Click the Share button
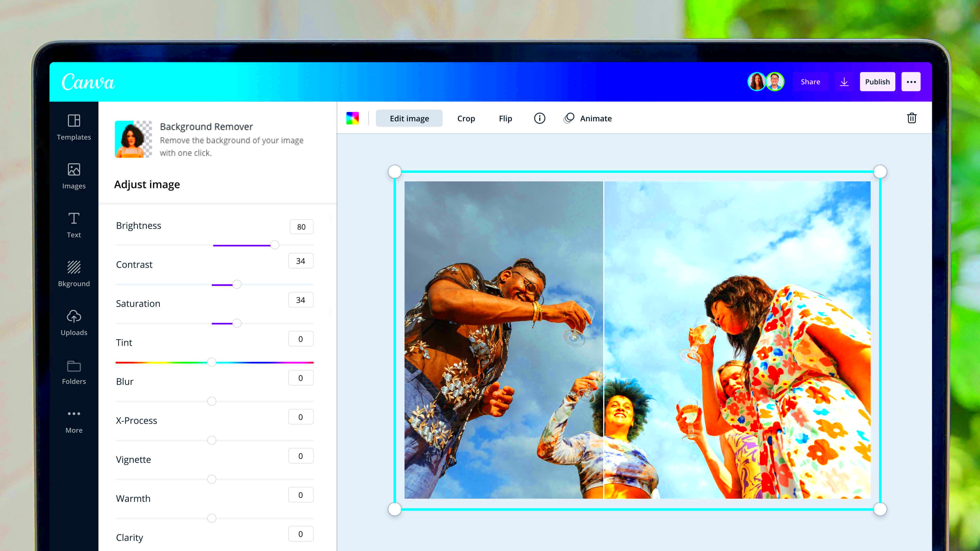 pyautogui.click(x=810, y=81)
